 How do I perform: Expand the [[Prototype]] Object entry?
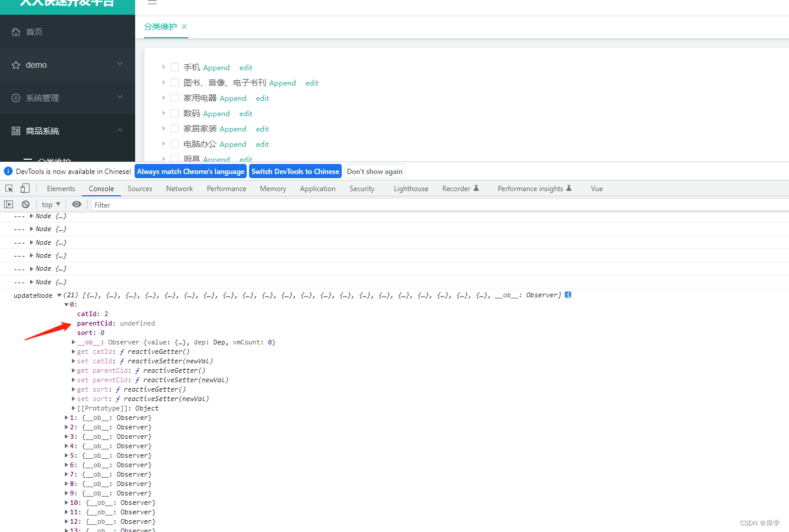coord(74,409)
